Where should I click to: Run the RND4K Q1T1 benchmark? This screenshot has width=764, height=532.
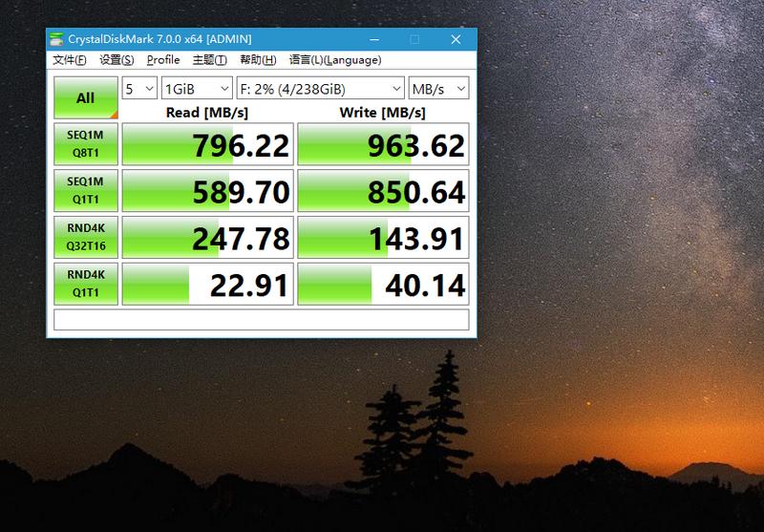coord(86,284)
